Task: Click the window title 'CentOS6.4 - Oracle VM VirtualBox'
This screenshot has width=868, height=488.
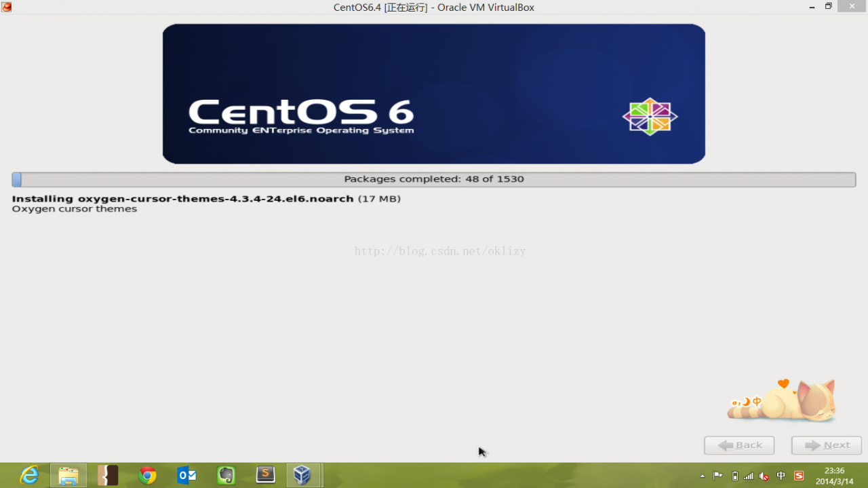Action: coord(434,7)
